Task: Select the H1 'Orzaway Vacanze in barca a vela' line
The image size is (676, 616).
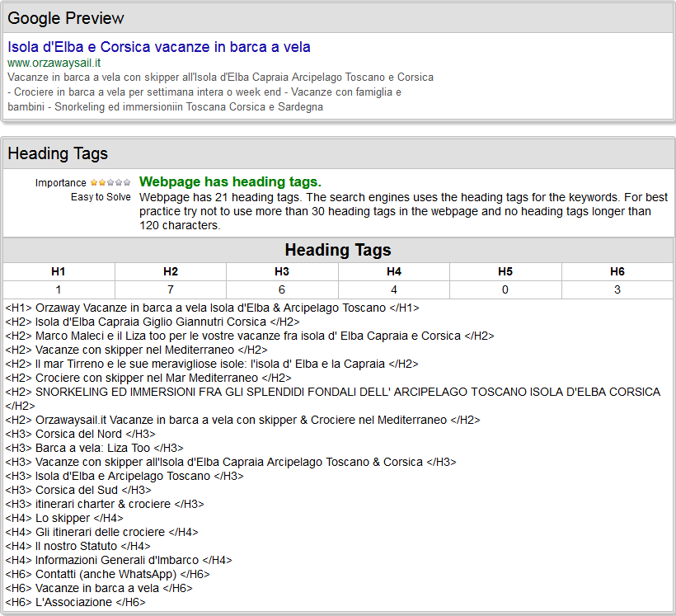Action: pos(212,308)
